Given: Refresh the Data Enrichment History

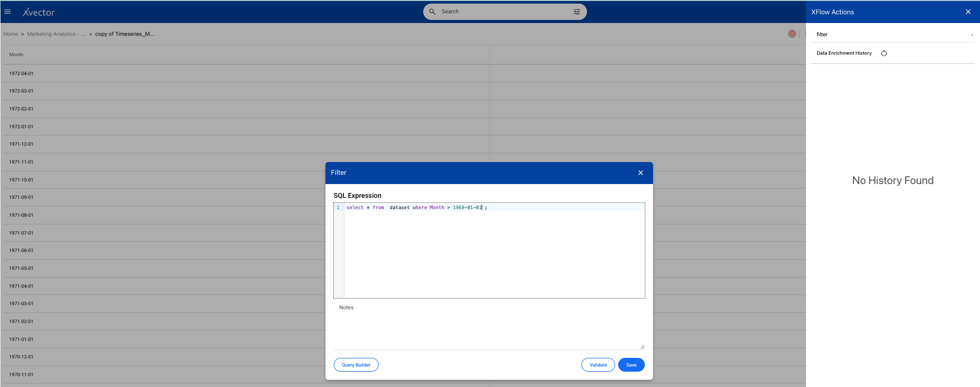Looking at the screenshot, I should coord(884,53).
